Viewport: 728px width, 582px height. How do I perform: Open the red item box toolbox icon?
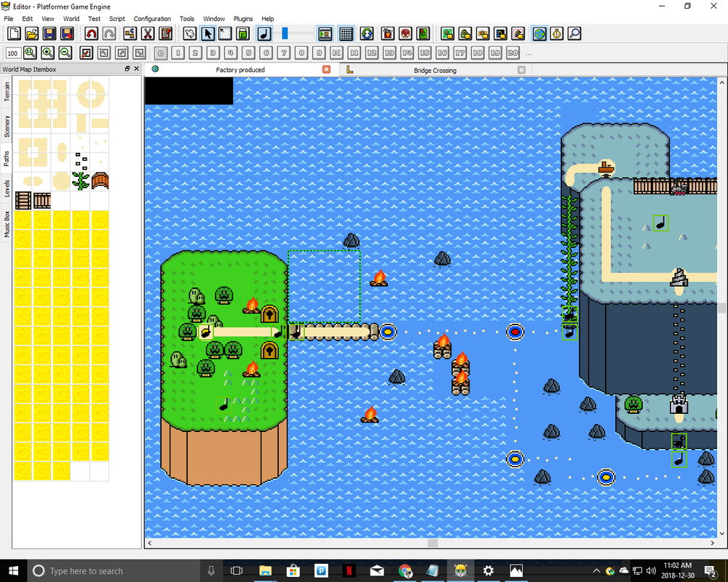(x=388, y=33)
